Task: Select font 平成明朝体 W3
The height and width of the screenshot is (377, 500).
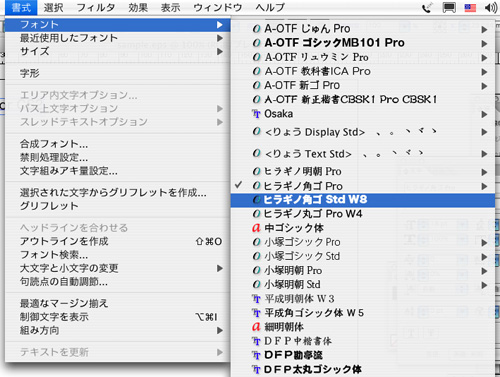Action: (x=363, y=299)
